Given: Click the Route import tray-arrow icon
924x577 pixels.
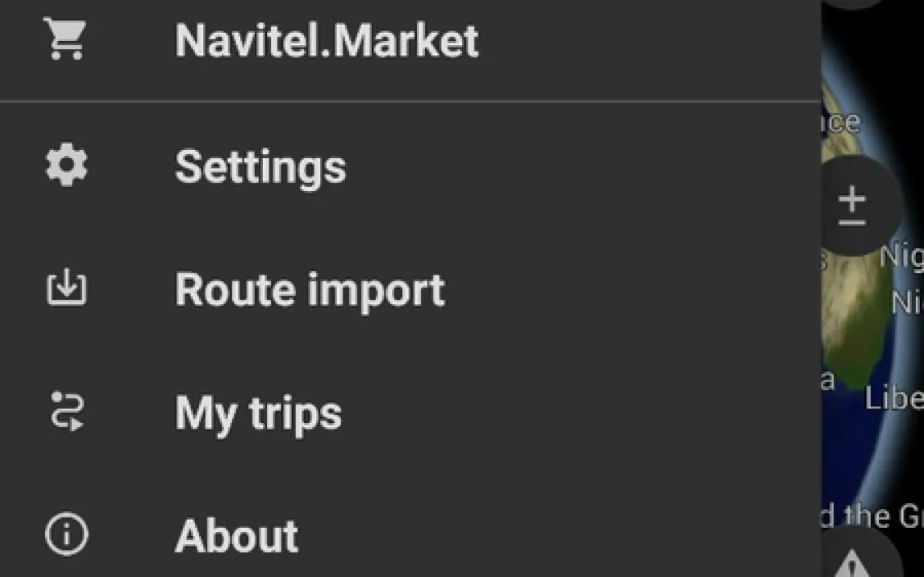Looking at the screenshot, I should click(66, 288).
